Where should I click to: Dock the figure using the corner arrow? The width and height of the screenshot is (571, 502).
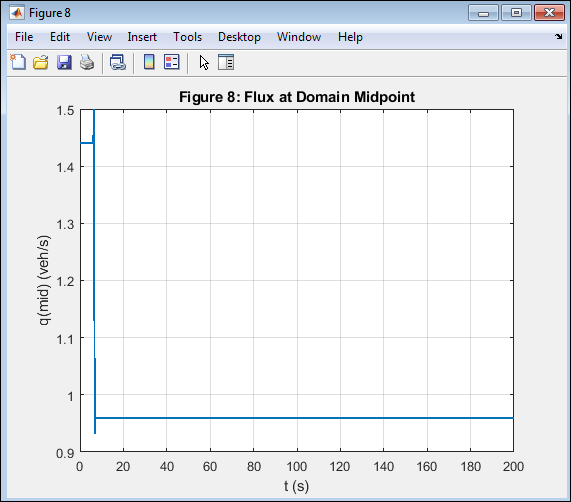tap(559, 36)
